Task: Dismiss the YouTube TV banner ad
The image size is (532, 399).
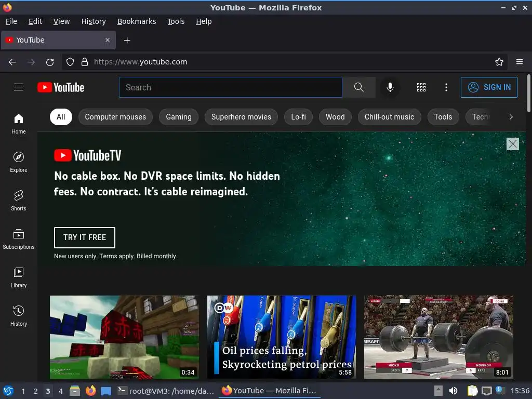Action: pyautogui.click(x=513, y=144)
